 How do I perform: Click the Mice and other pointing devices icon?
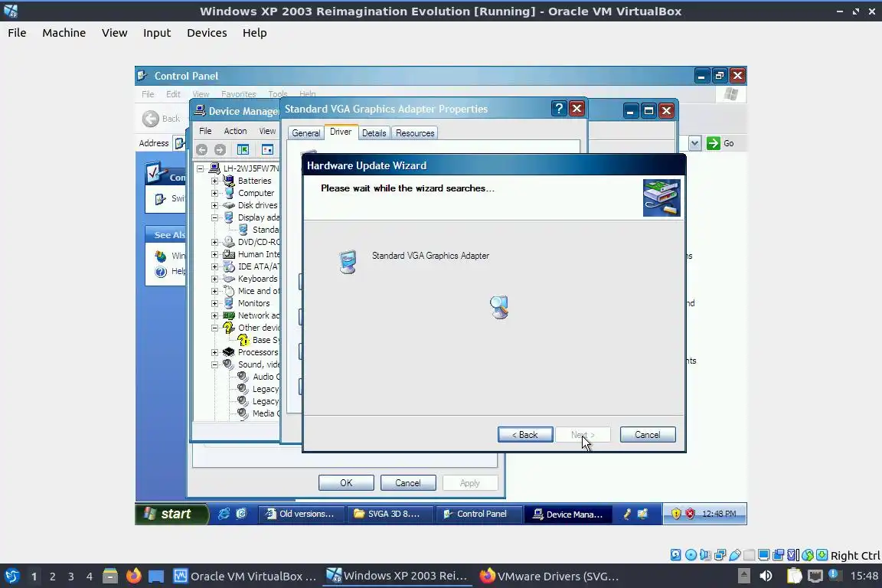tap(229, 291)
